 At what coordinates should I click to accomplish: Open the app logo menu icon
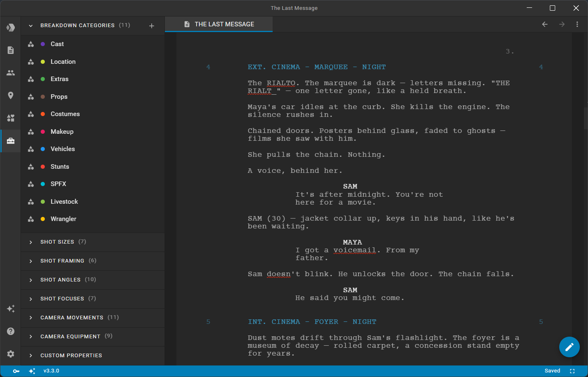click(11, 28)
